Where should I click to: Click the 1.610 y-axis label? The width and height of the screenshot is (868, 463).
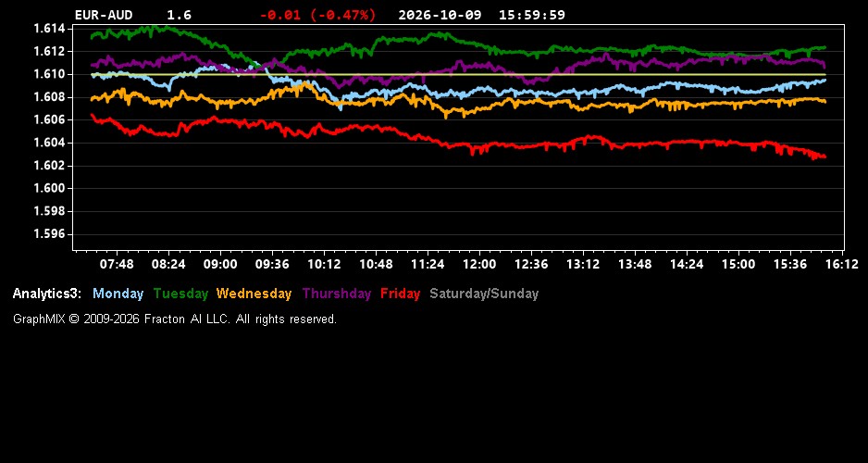pos(49,74)
